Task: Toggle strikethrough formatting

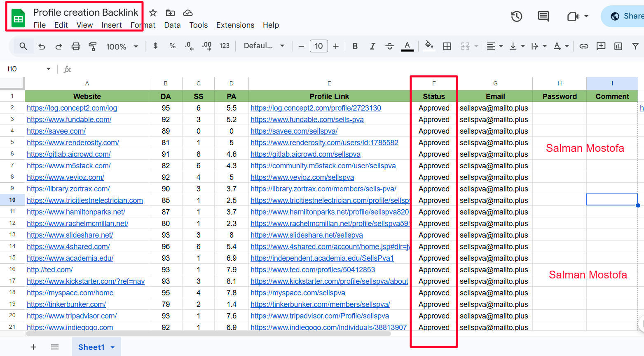Action: [389, 46]
